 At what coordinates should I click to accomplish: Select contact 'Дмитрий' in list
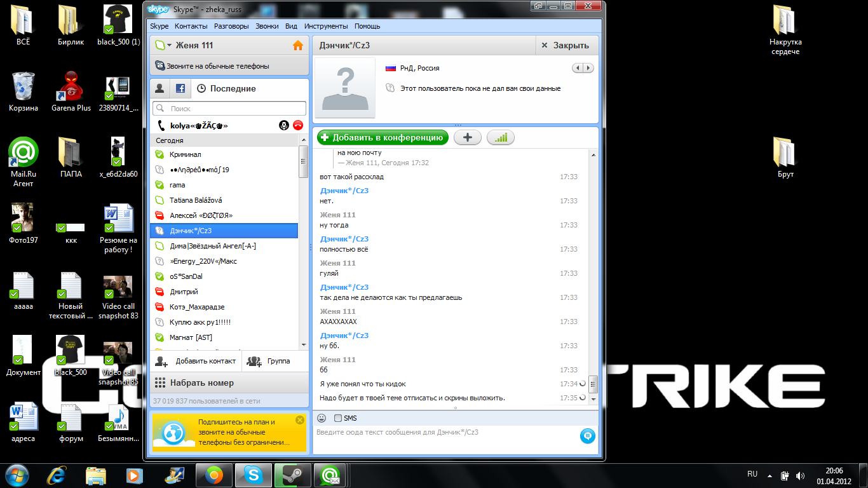click(224, 292)
